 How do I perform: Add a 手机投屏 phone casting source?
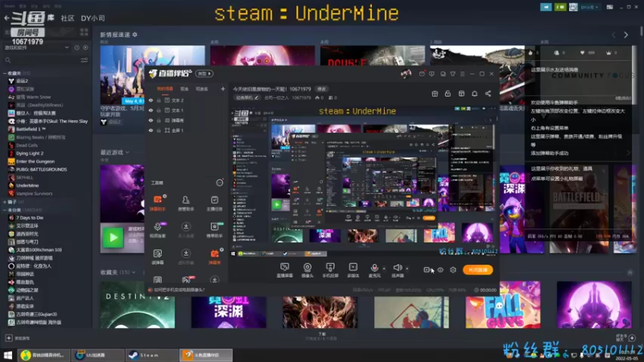tap(330, 270)
